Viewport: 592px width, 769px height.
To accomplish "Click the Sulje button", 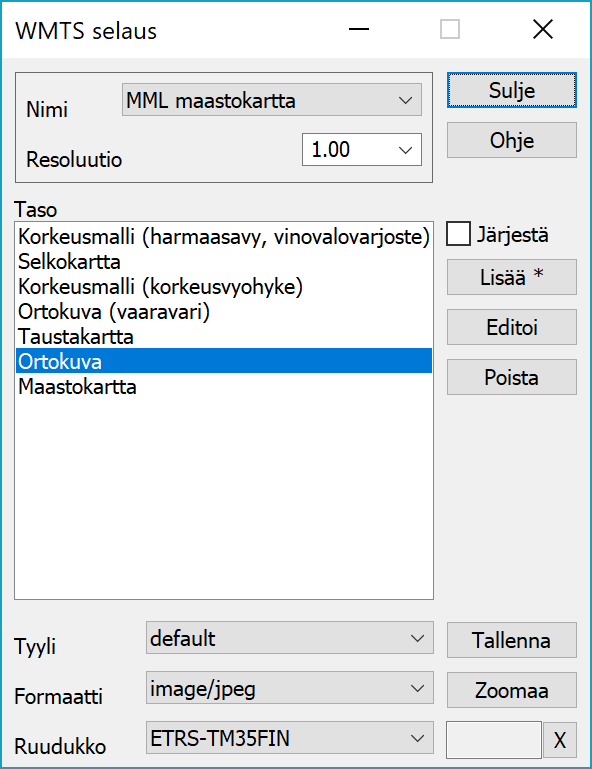I will pos(512,90).
